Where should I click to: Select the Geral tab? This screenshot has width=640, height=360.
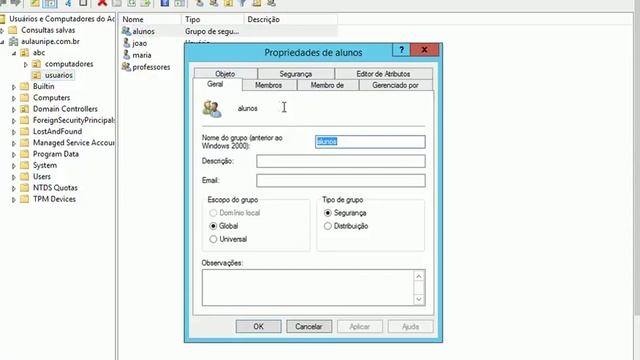[215, 84]
